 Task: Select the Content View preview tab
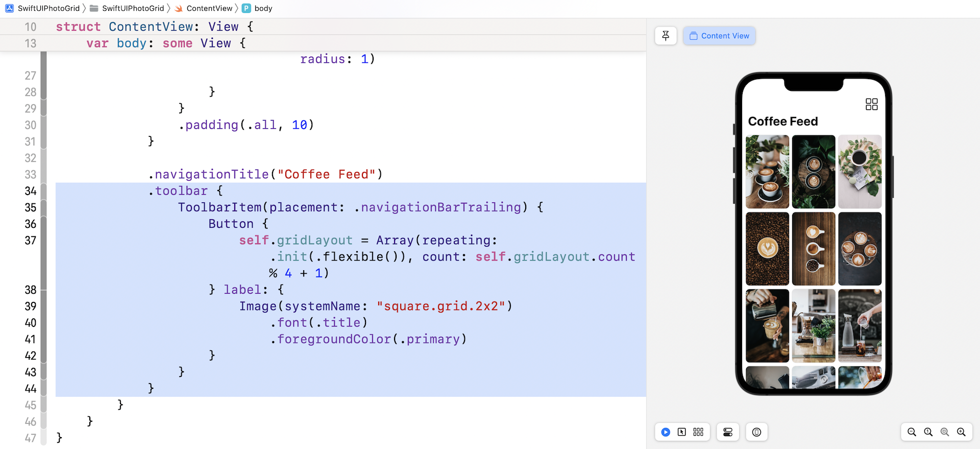[719, 36]
